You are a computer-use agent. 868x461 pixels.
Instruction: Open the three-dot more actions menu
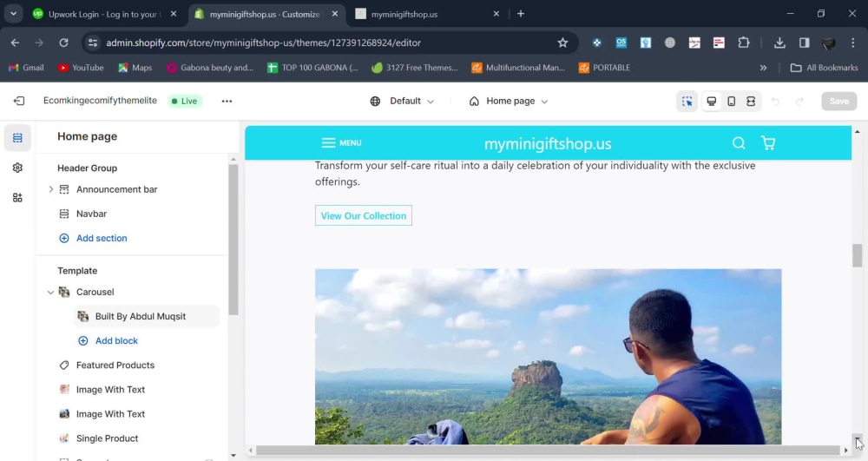[x=227, y=102]
